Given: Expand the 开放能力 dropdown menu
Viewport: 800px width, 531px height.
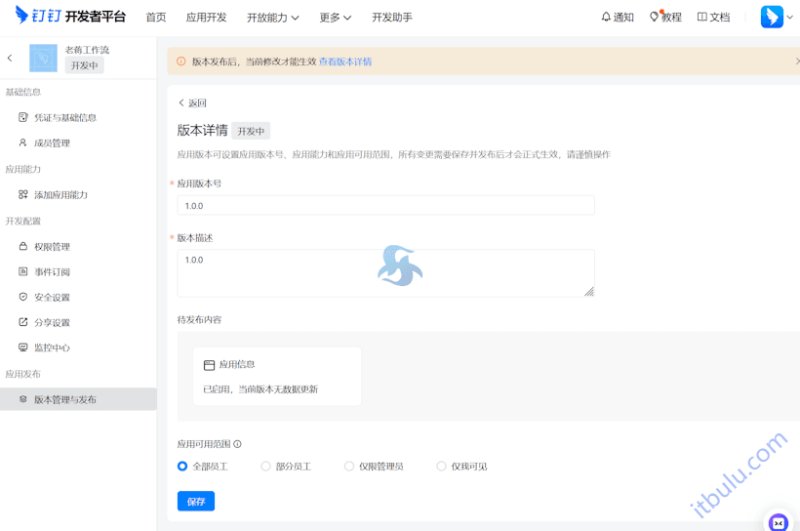Looking at the screenshot, I should tap(273, 17).
